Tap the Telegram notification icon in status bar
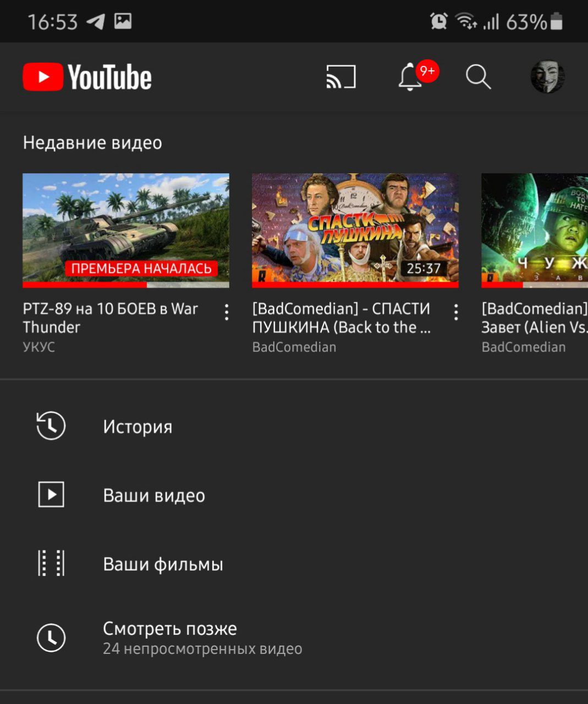588x704 pixels. pos(96,21)
